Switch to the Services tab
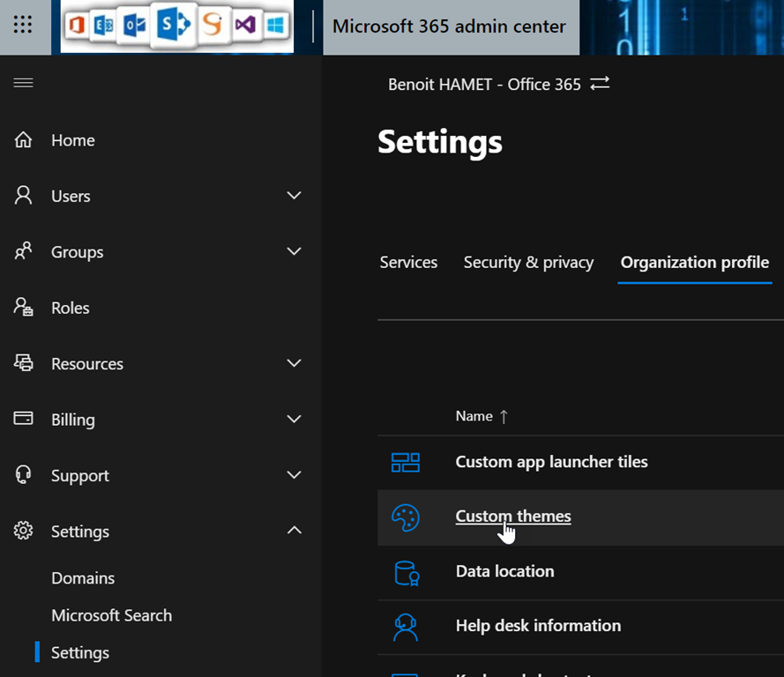 [408, 263]
